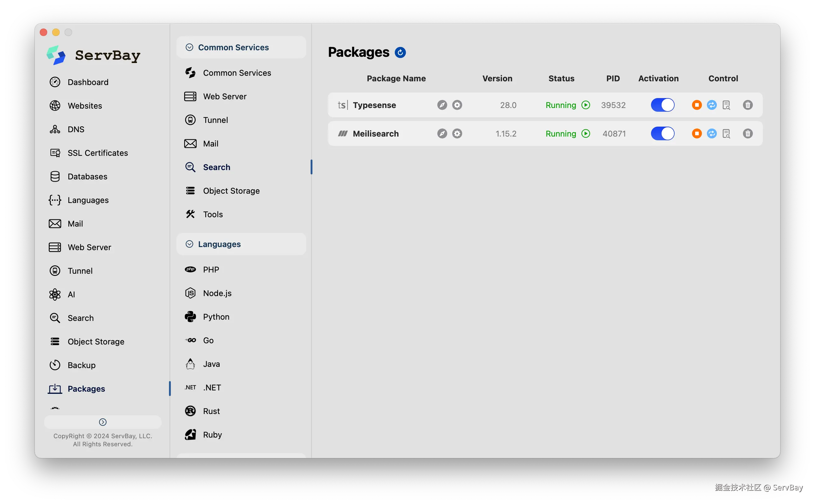Delete the Meilisearch package

(748, 134)
